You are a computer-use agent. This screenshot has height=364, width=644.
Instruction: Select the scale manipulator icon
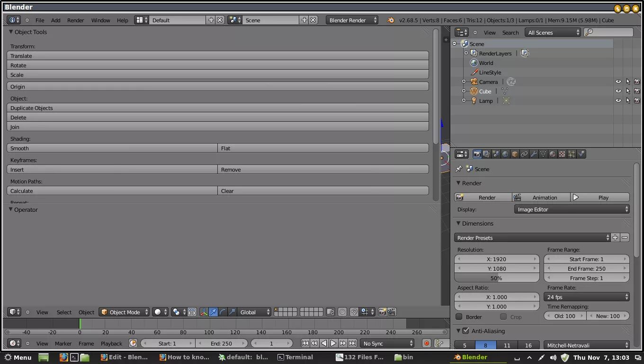(x=232, y=312)
